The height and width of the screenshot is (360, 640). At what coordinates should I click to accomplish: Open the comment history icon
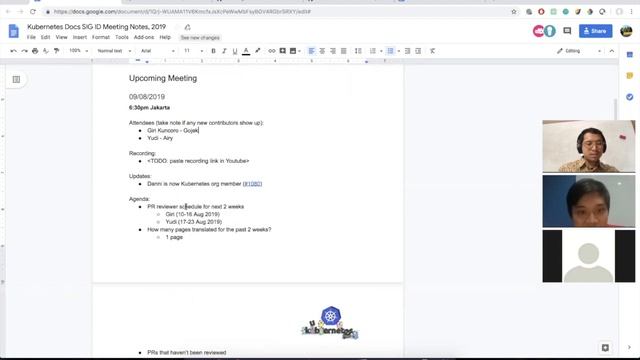(x=567, y=31)
